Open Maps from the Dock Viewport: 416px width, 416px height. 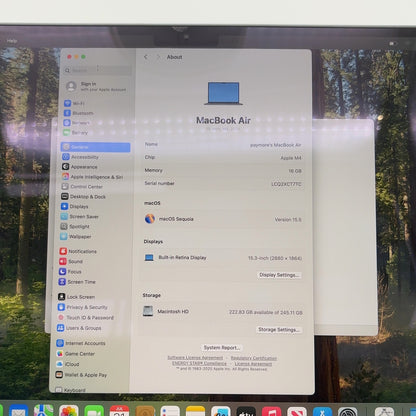coord(44,410)
